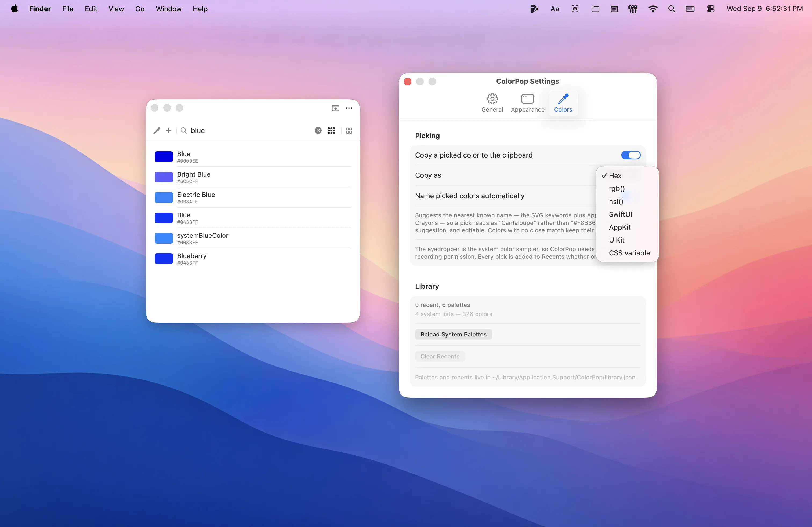Open the Finder View menu

(x=116, y=9)
